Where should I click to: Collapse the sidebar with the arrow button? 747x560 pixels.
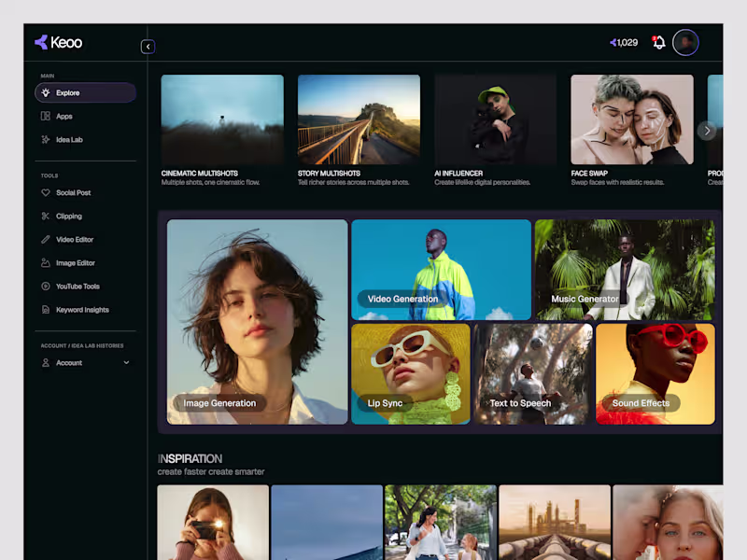pyautogui.click(x=148, y=47)
